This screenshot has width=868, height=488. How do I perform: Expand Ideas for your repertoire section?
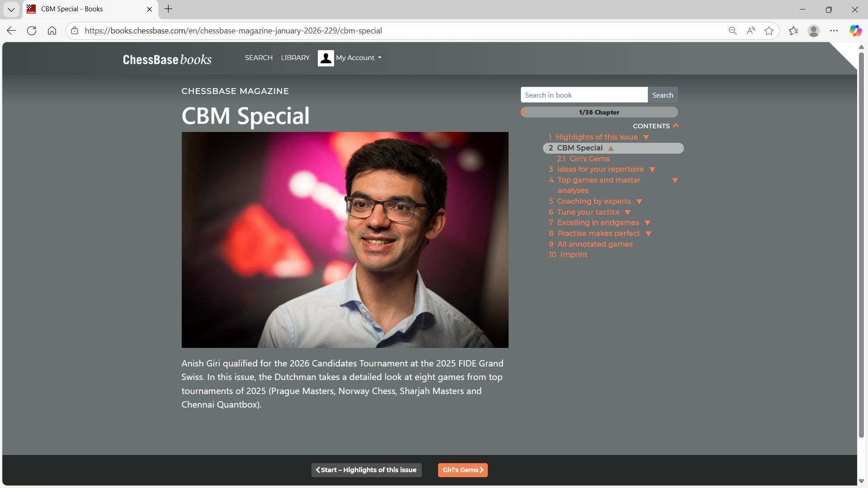coord(652,169)
